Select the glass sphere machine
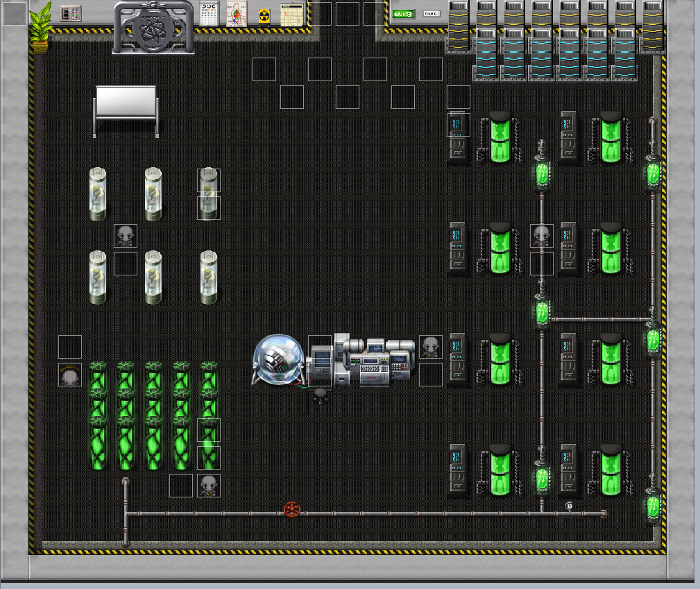Screen dimensions: 700x589 click(279, 359)
